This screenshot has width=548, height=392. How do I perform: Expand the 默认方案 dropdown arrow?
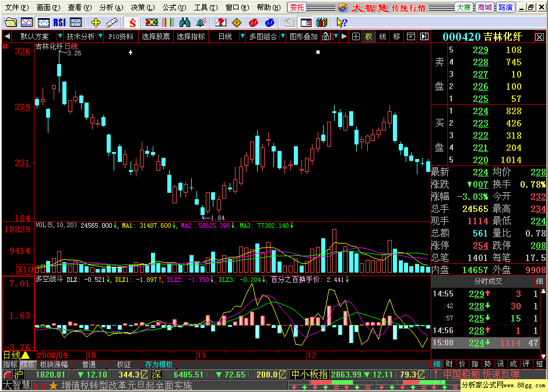pos(60,36)
